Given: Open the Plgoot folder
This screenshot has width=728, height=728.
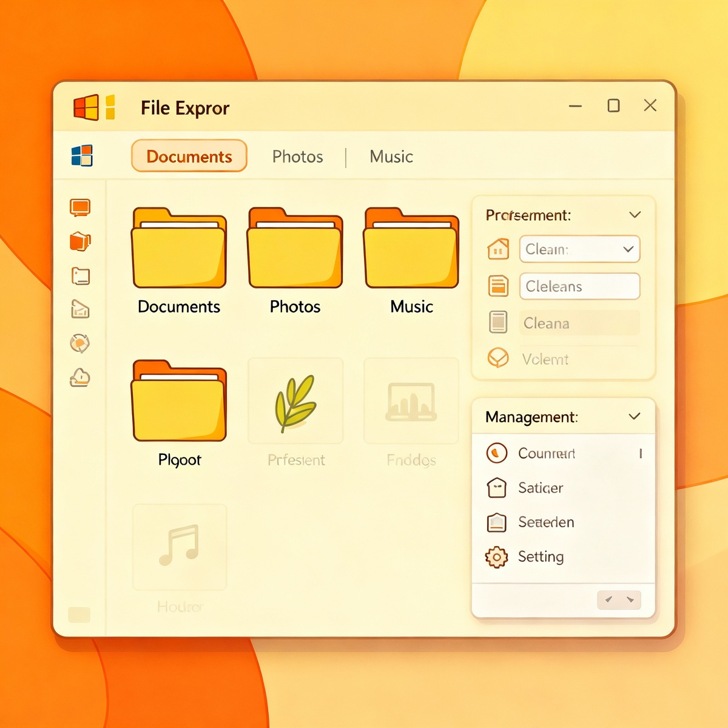Looking at the screenshot, I should coord(179,400).
